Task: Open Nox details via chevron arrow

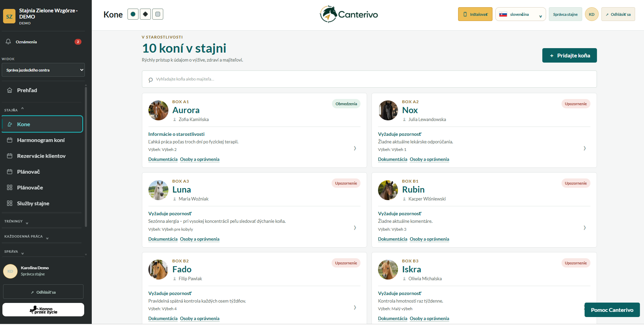Action: [x=585, y=148]
